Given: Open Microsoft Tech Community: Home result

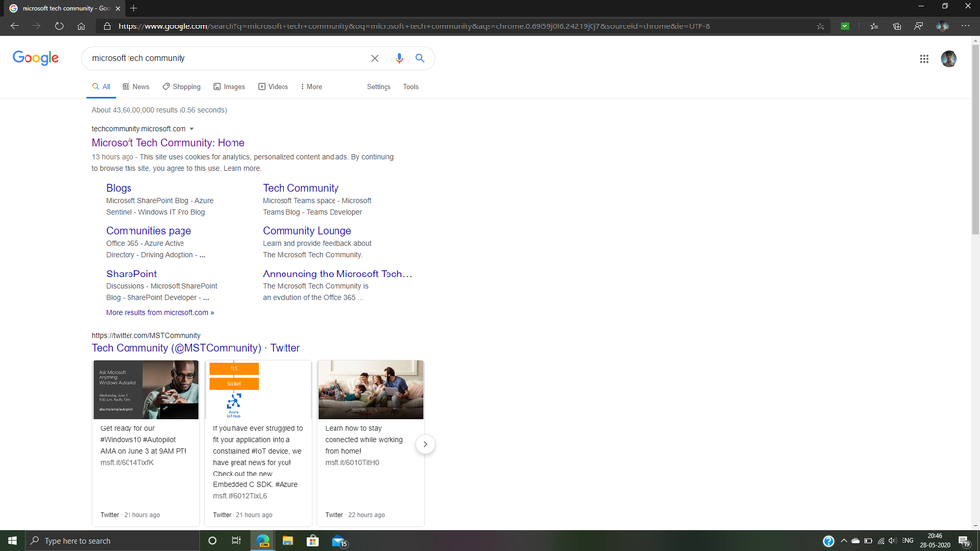Looking at the screenshot, I should pos(168,143).
